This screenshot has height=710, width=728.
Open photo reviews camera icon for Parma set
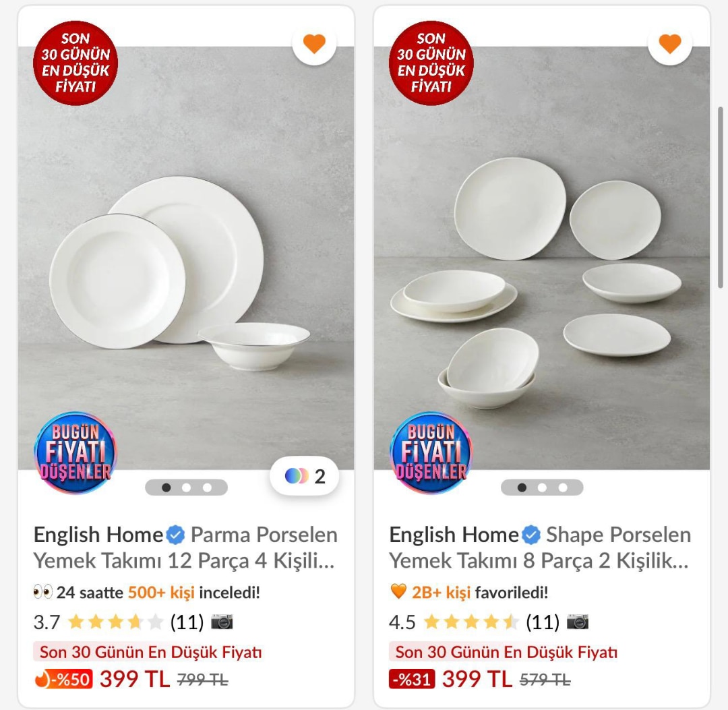click(x=222, y=622)
